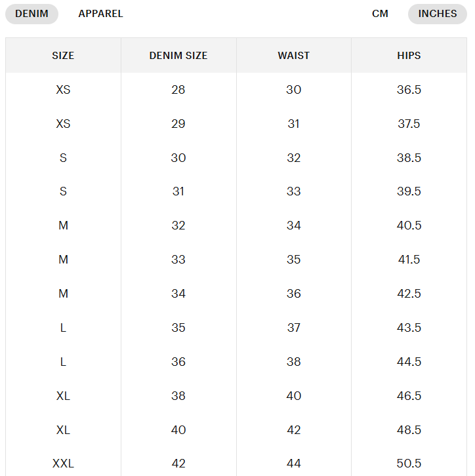
Task: Switch measurement units to CM
Action: pyautogui.click(x=380, y=14)
